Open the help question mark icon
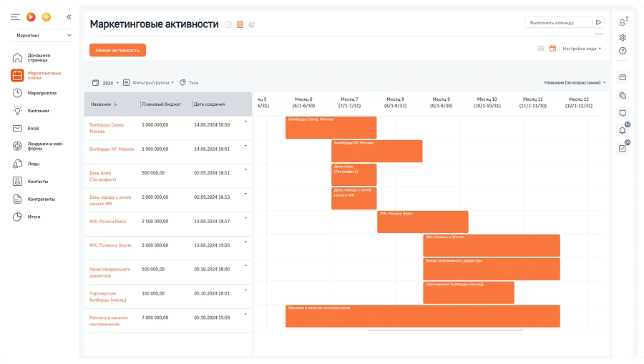The width and height of the screenshot is (644, 364). [x=623, y=51]
